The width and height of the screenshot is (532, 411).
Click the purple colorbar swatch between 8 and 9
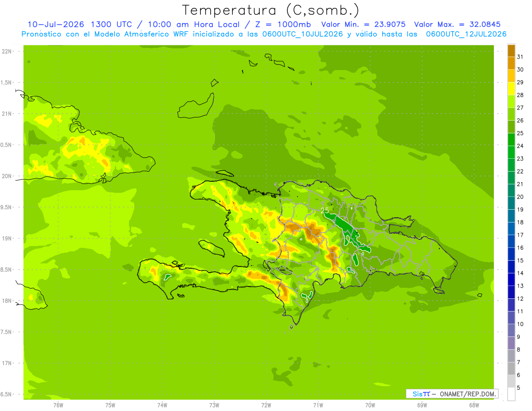(x=511, y=344)
